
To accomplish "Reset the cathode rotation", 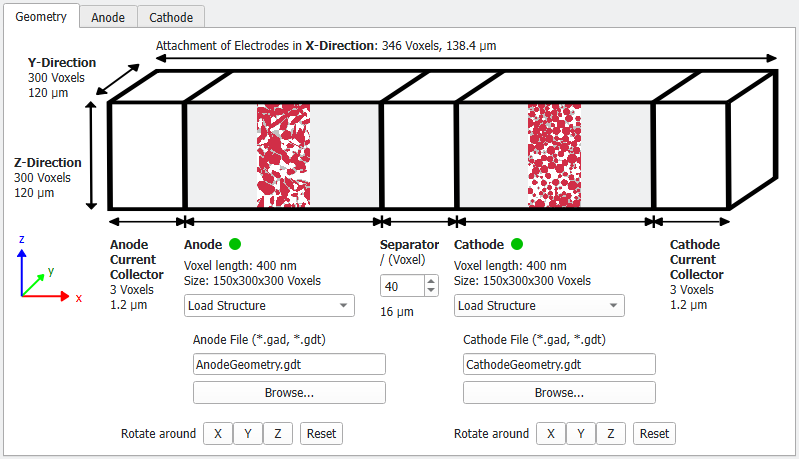I will tap(654, 434).
